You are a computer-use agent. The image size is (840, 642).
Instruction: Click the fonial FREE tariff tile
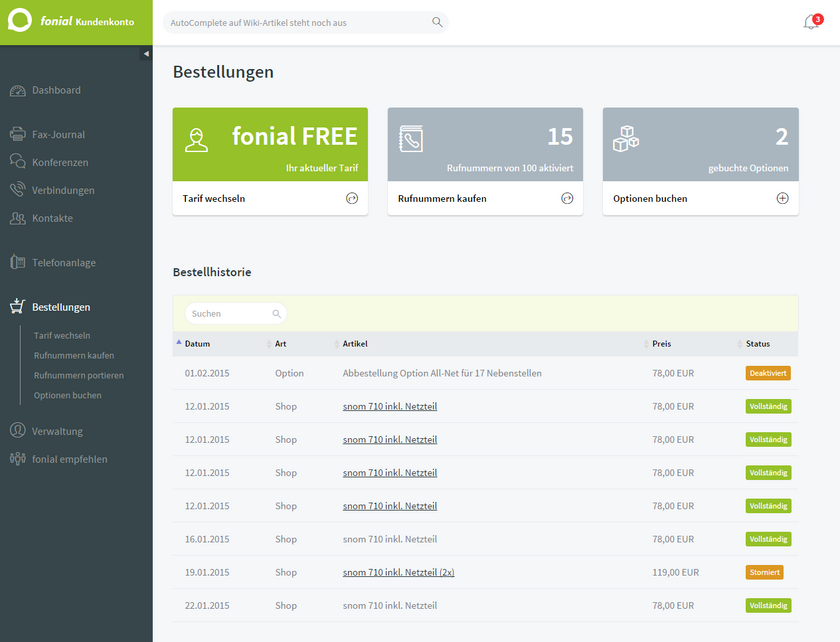pyautogui.click(x=270, y=145)
